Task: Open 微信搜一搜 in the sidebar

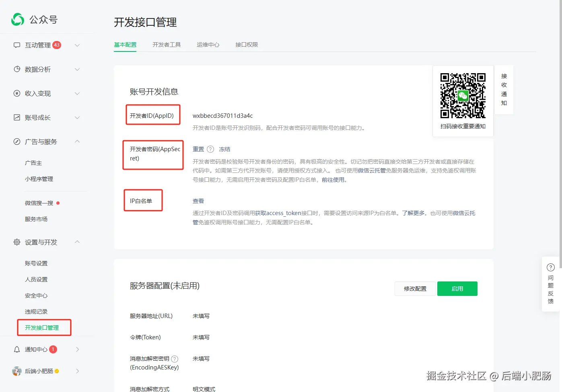Action: coord(39,203)
